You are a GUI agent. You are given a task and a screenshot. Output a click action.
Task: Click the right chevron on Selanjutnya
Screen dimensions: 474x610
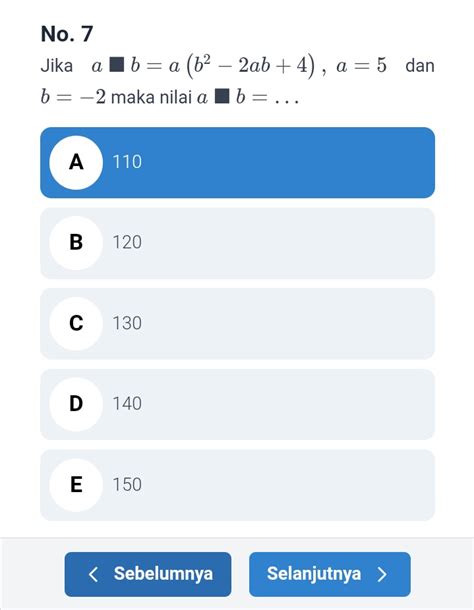coord(382,574)
